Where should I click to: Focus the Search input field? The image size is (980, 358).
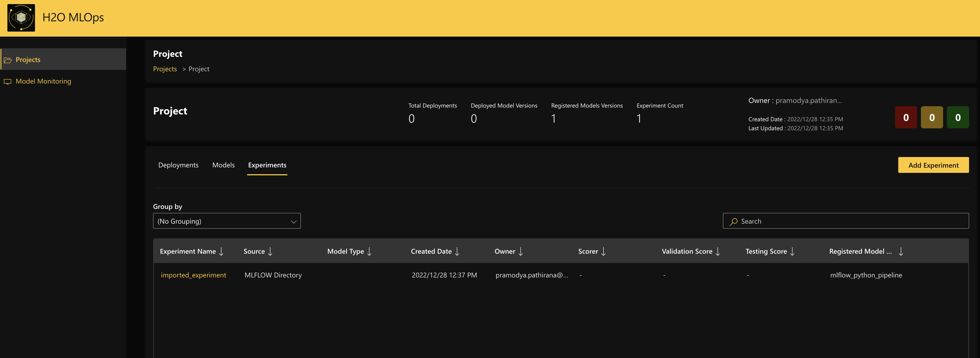tap(845, 221)
